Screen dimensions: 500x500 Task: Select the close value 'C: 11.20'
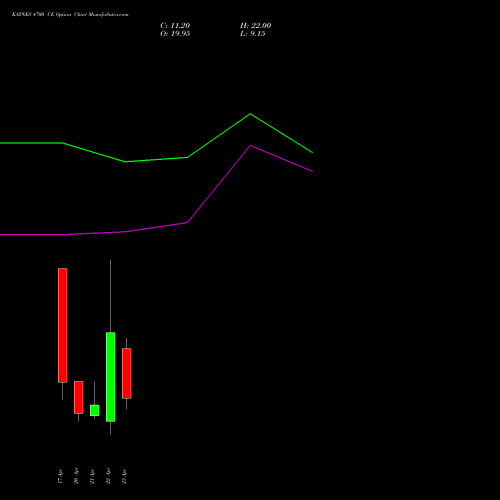tap(175, 26)
